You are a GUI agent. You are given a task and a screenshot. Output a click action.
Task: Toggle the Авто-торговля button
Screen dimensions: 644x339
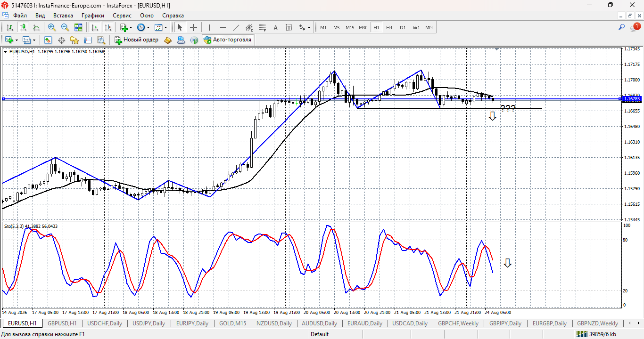pos(229,40)
